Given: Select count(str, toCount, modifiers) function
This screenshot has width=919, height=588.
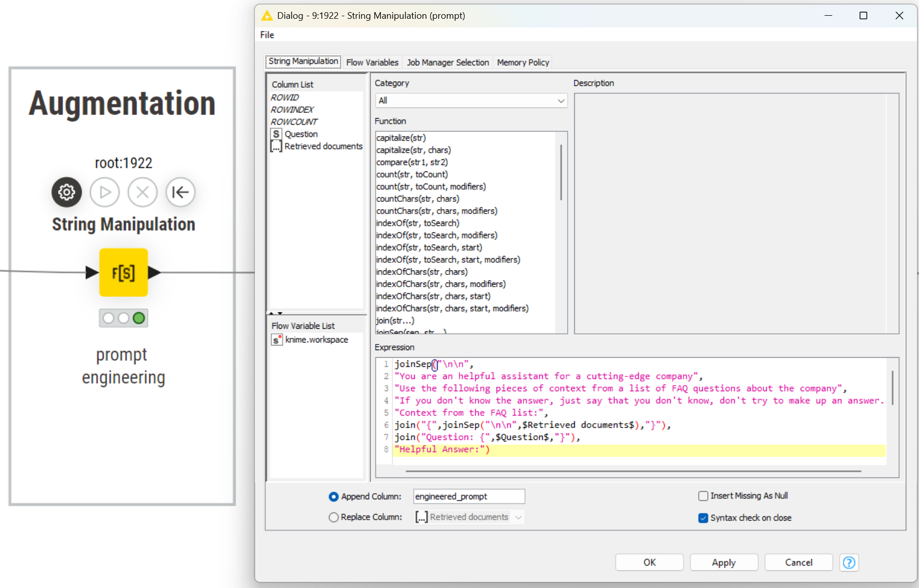Looking at the screenshot, I should click(x=431, y=186).
